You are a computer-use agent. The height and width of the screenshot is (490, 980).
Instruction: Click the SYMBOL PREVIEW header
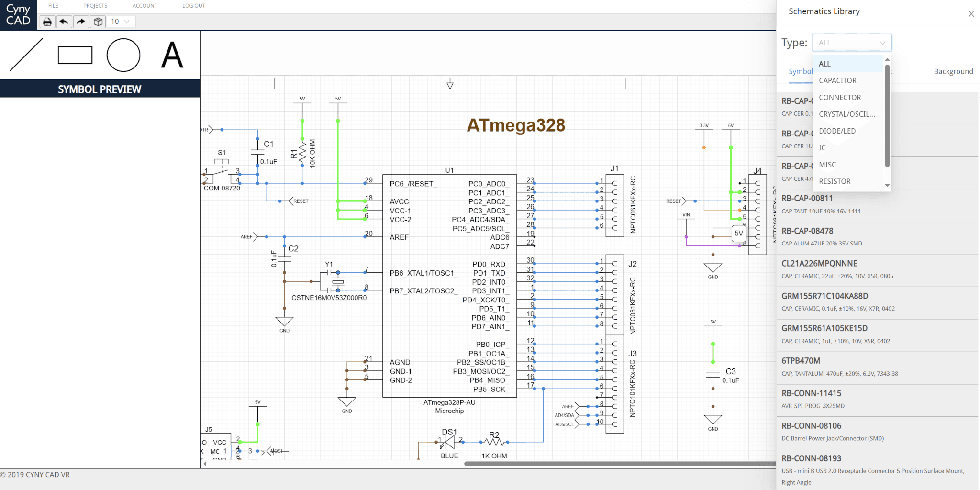[100, 89]
